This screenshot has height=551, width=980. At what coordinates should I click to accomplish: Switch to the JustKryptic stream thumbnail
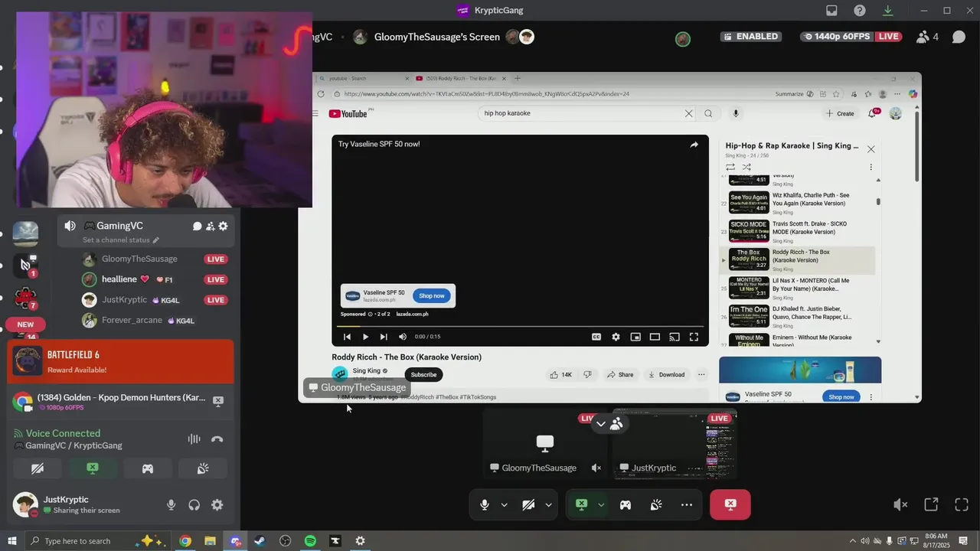click(675, 443)
